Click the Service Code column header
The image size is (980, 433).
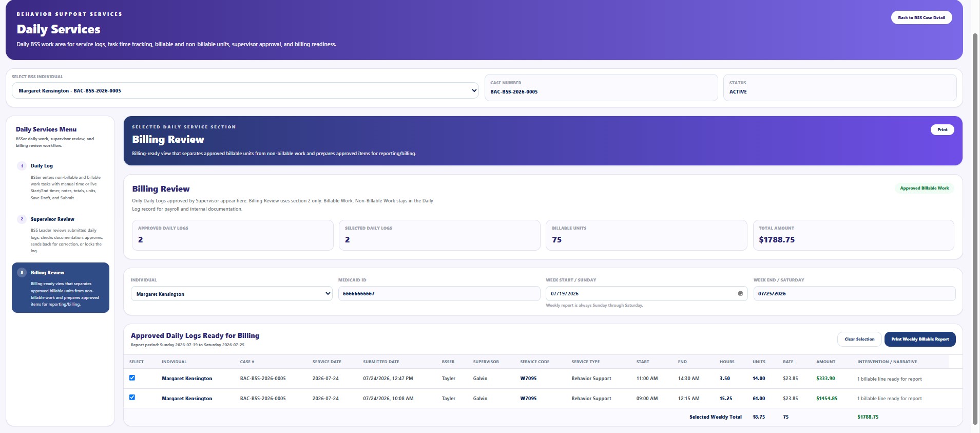[534, 362]
